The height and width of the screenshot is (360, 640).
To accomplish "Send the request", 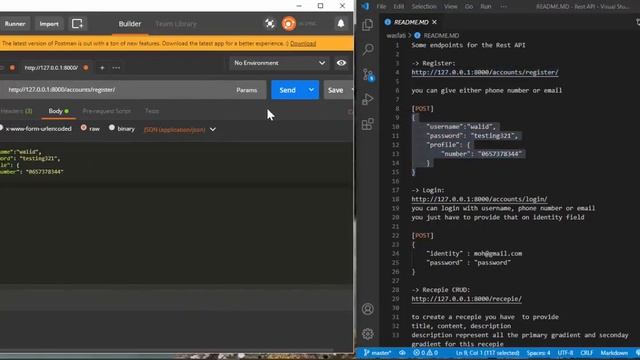I will pos(287,90).
